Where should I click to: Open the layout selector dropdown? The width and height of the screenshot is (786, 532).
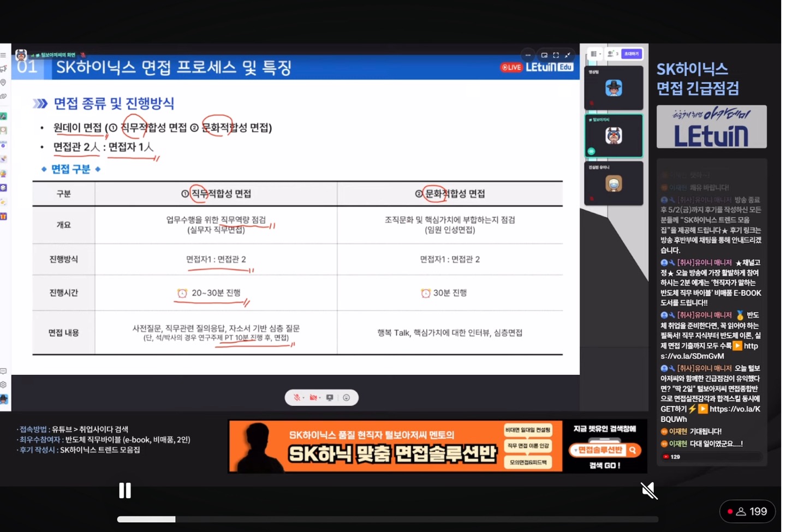pyautogui.click(x=595, y=53)
